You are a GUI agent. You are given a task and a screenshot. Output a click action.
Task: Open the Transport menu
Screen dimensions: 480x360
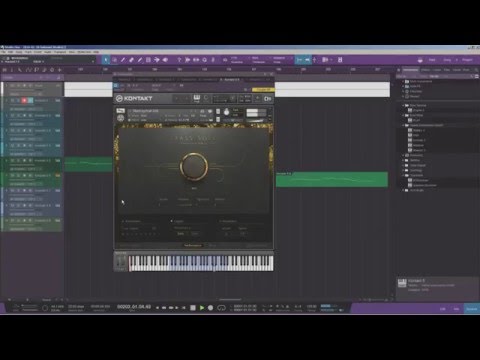[x=60, y=52]
